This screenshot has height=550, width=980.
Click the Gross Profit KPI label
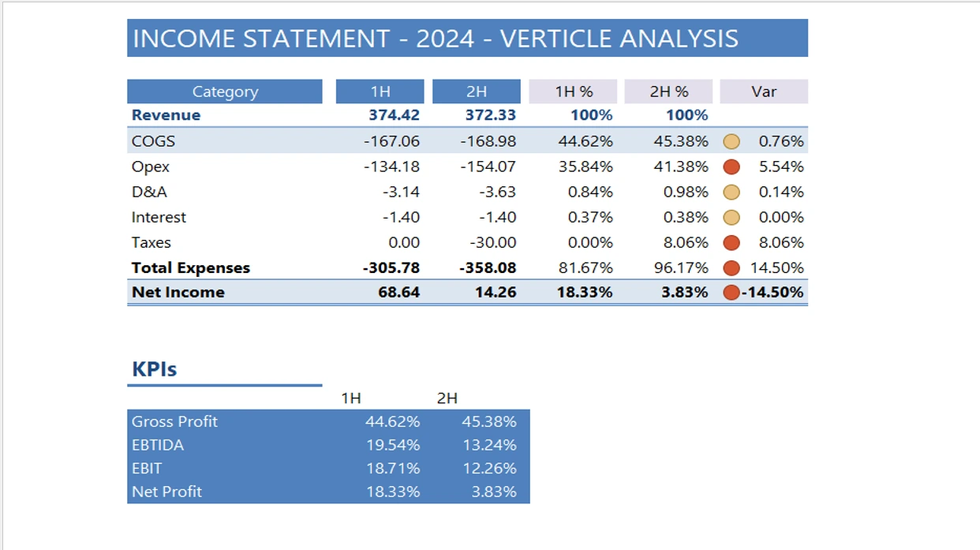[x=174, y=422]
